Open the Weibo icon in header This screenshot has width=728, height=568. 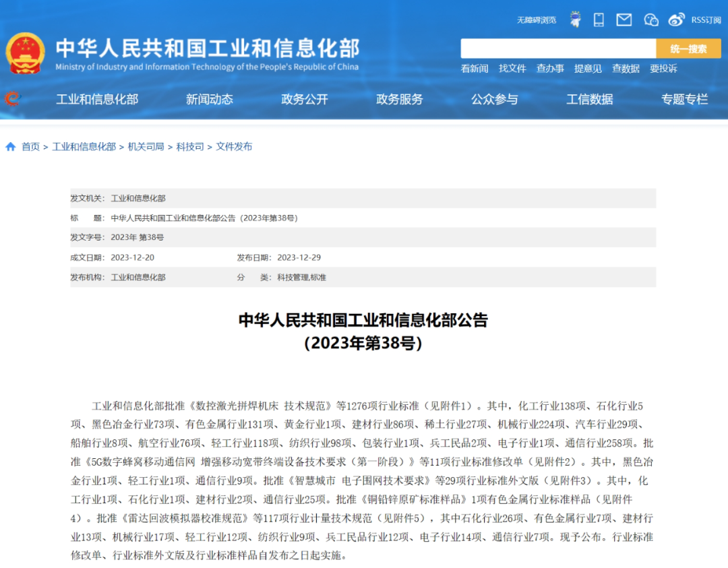coord(676,20)
